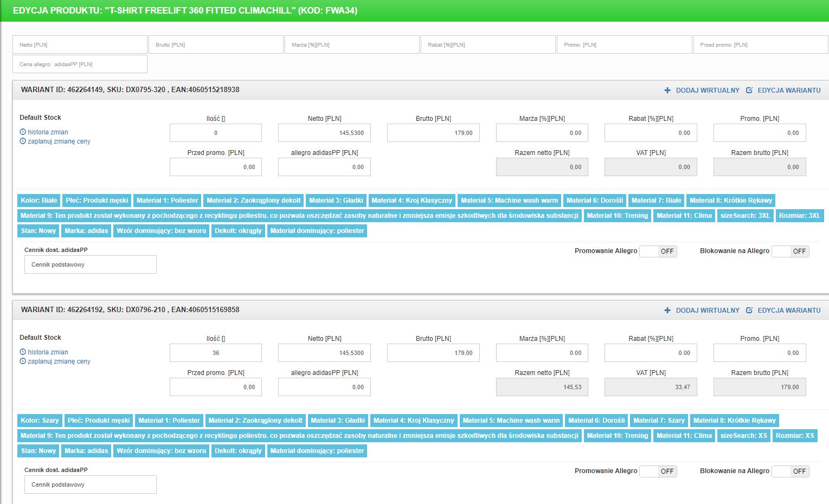
Task: Click Dodaj Wirtualny link in second variant
Action: pos(708,311)
